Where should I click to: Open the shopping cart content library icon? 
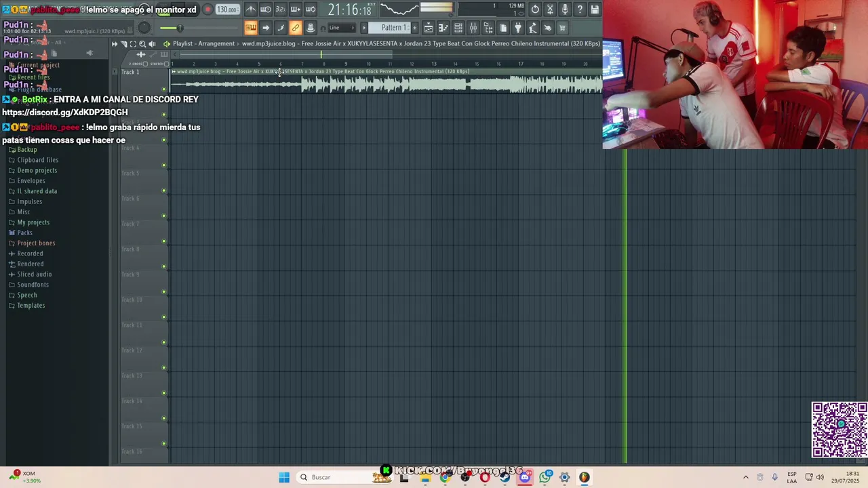click(x=562, y=28)
